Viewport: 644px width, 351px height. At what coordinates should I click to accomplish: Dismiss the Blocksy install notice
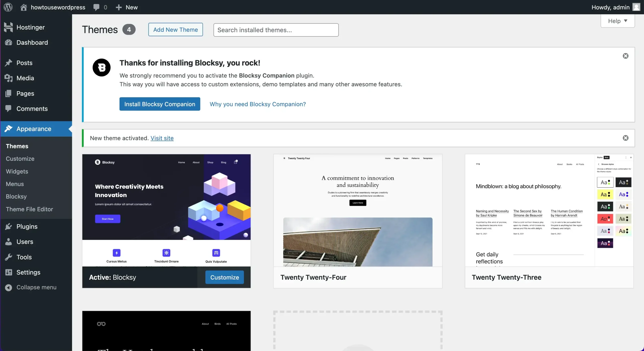626,56
